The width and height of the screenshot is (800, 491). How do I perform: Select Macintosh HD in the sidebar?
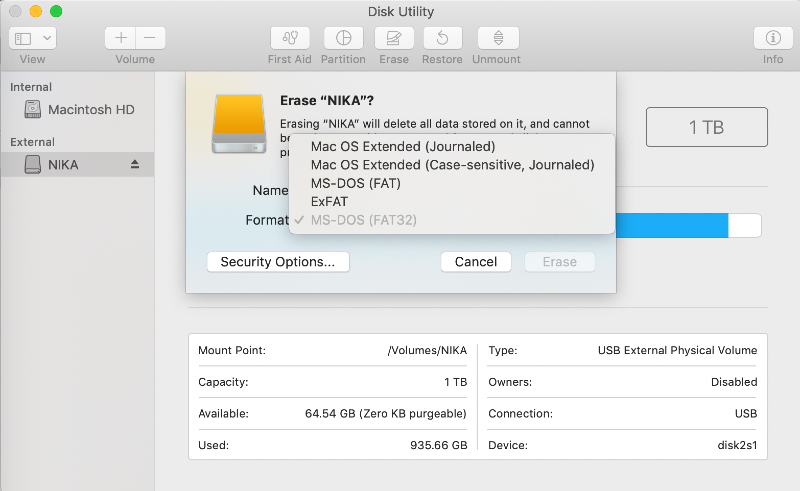coord(79,109)
